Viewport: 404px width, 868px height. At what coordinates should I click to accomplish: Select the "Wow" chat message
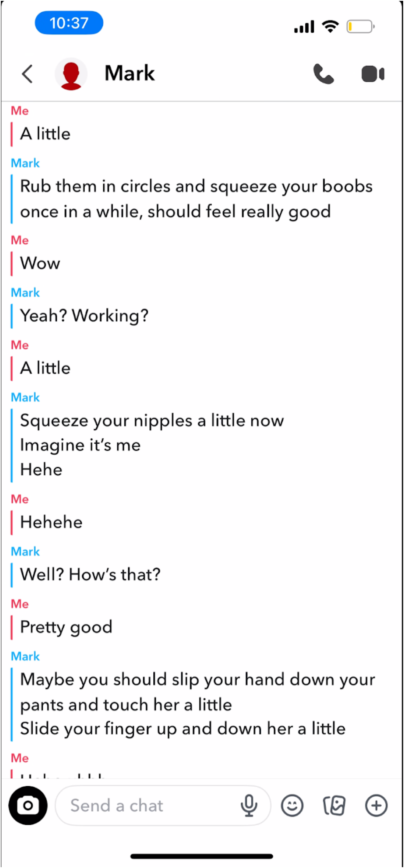(x=40, y=263)
